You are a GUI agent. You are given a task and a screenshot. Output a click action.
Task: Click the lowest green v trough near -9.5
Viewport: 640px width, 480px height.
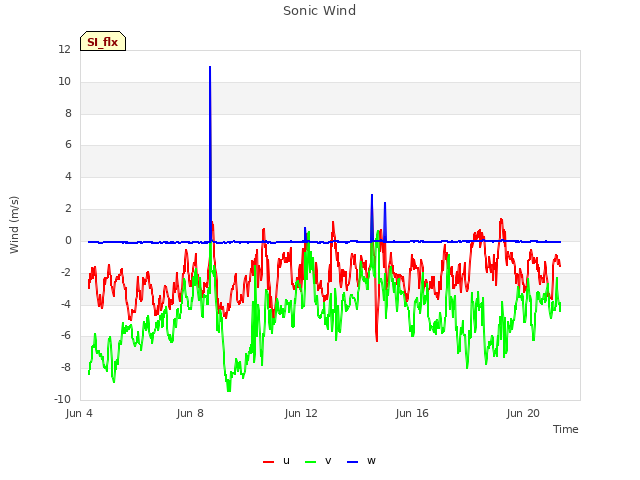tap(229, 390)
